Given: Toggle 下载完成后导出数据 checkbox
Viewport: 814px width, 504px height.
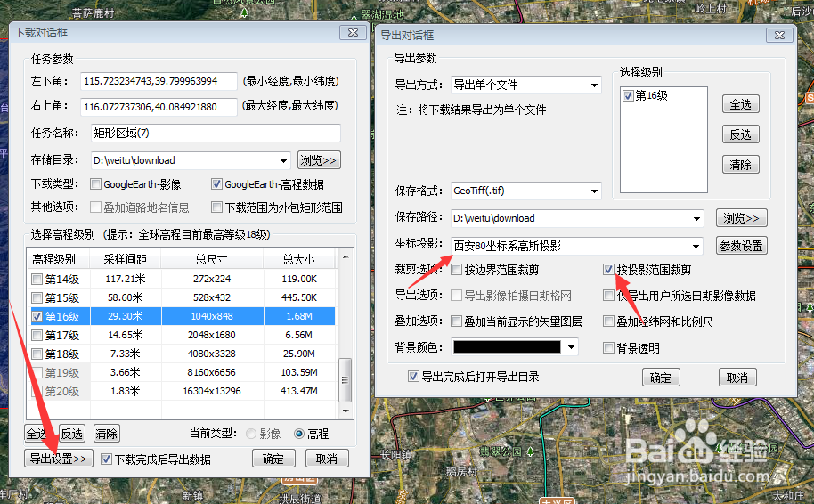Looking at the screenshot, I should [106, 459].
